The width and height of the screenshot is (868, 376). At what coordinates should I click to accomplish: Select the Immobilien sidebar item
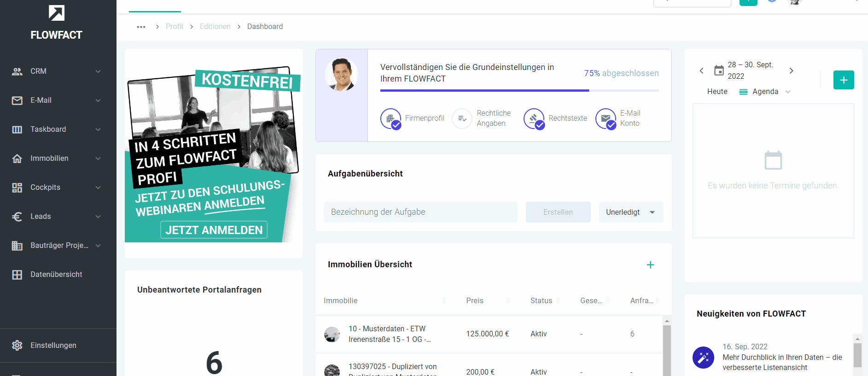(x=58, y=159)
